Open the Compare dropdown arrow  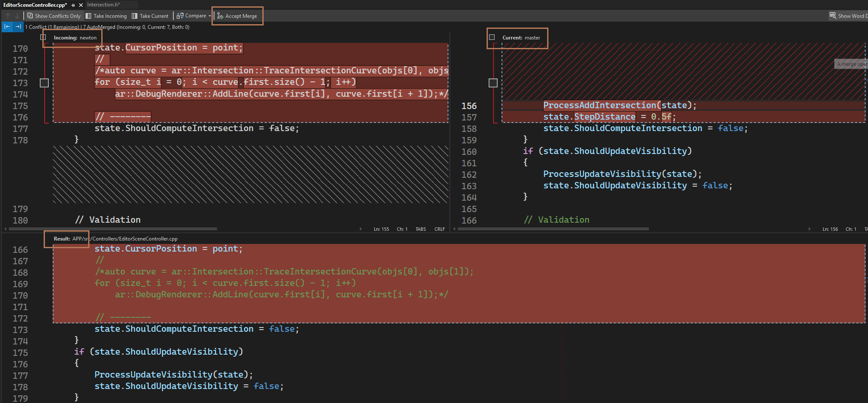tap(209, 16)
